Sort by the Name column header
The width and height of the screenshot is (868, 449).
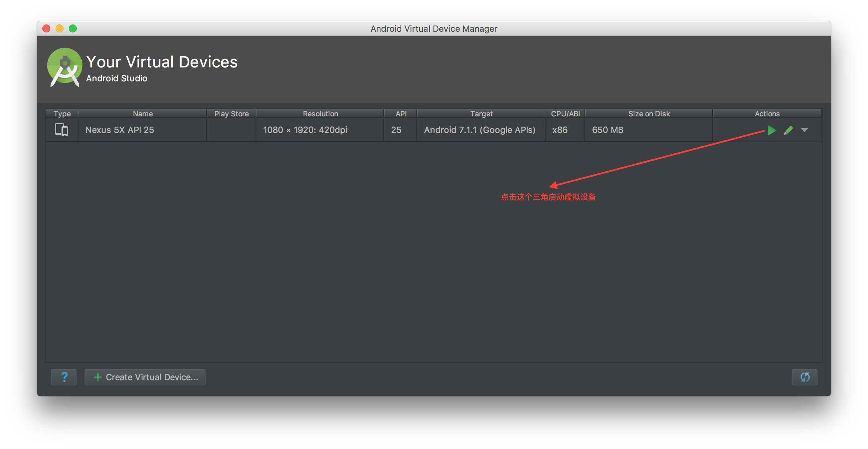point(143,114)
